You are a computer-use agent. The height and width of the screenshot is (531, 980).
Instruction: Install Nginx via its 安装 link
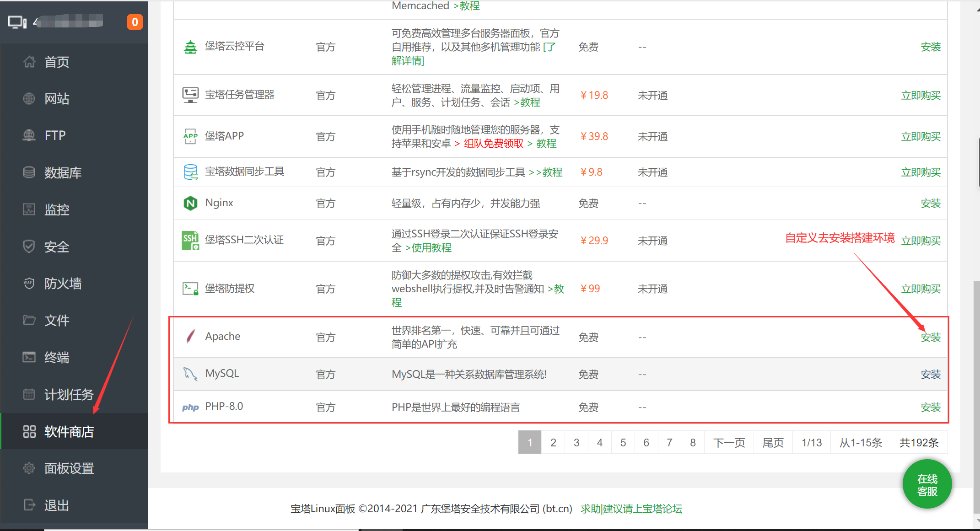tap(931, 204)
